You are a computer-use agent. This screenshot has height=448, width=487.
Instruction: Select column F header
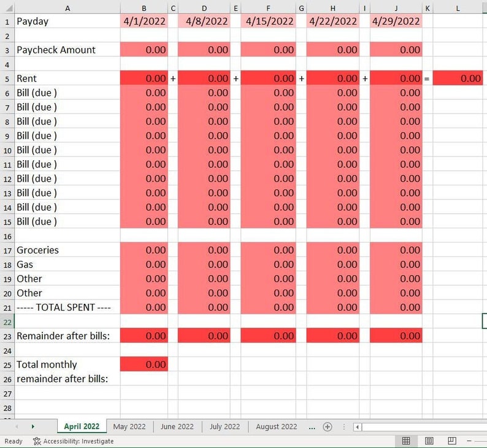[269, 9]
